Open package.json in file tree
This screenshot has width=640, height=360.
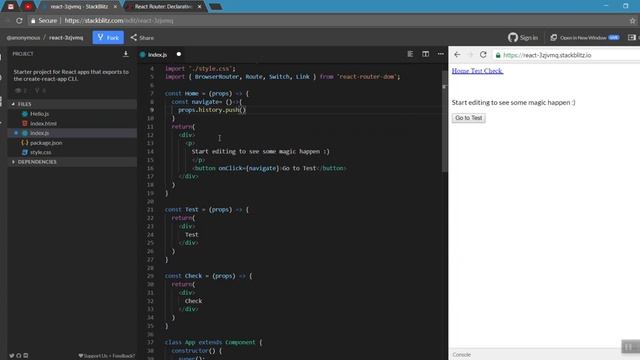(46, 143)
